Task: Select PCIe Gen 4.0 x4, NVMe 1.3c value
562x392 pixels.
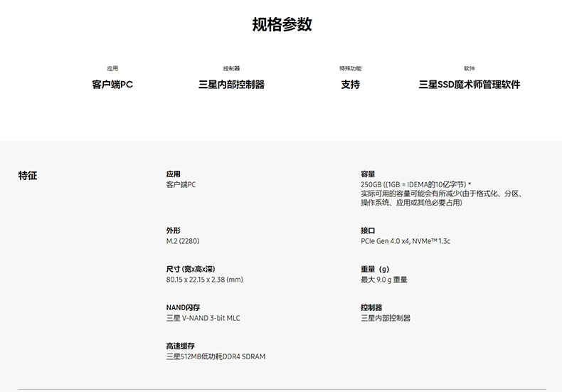Action: pos(405,241)
